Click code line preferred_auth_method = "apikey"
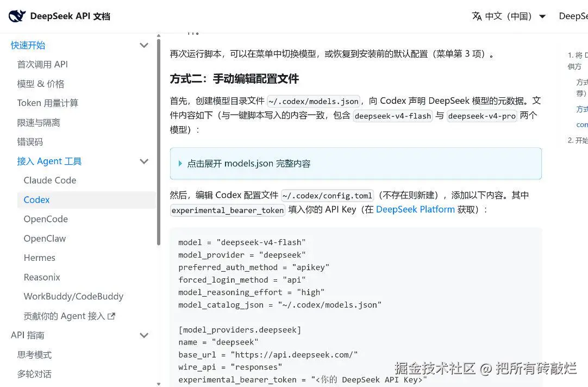Viewport: 588px width, 387px height. [254, 267]
